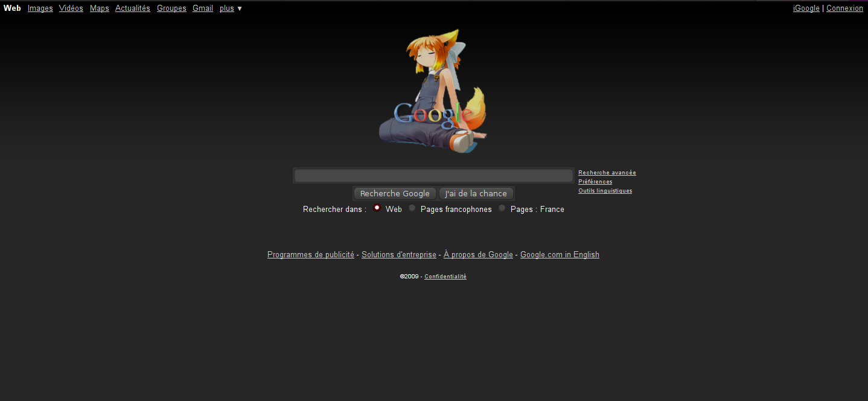868x401 pixels.
Task: Click the ©2009 copyright text
Action: pyautogui.click(x=409, y=277)
